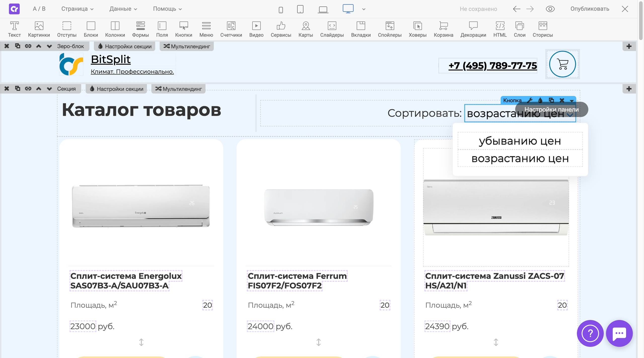
Task: Select the Текст tool
Action: 14,29
